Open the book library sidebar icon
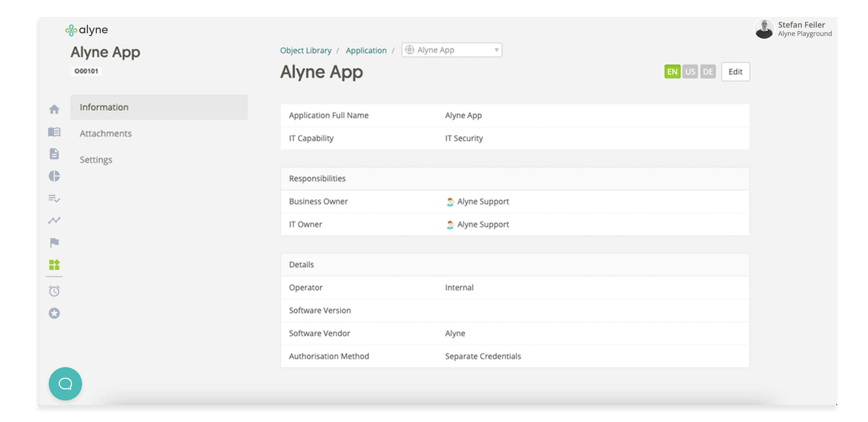The width and height of the screenshot is (868, 422). (54, 132)
